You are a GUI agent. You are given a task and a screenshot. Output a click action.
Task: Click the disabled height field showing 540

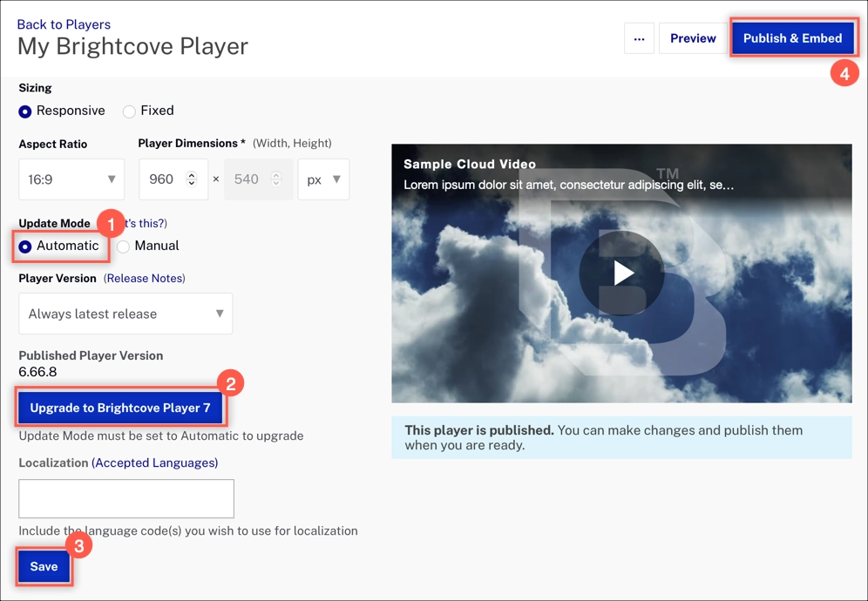(259, 179)
